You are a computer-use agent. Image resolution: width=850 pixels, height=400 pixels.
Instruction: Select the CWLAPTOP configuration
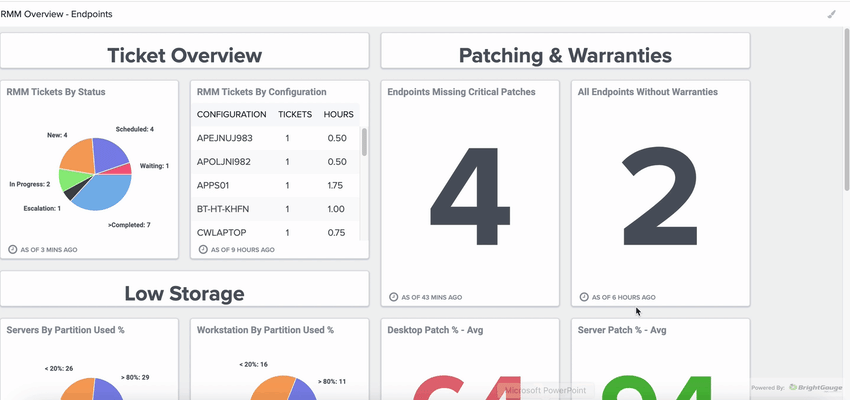221,233
